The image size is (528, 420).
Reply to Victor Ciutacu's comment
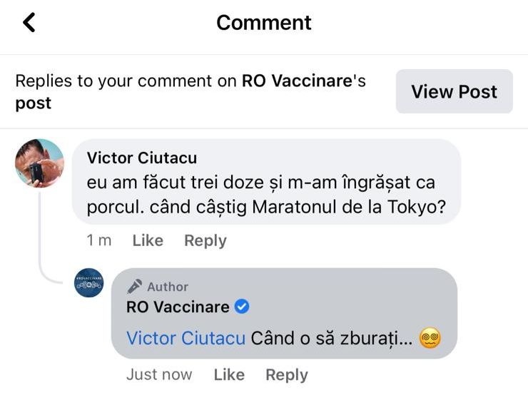pyautogui.click(x=205, y=241)
